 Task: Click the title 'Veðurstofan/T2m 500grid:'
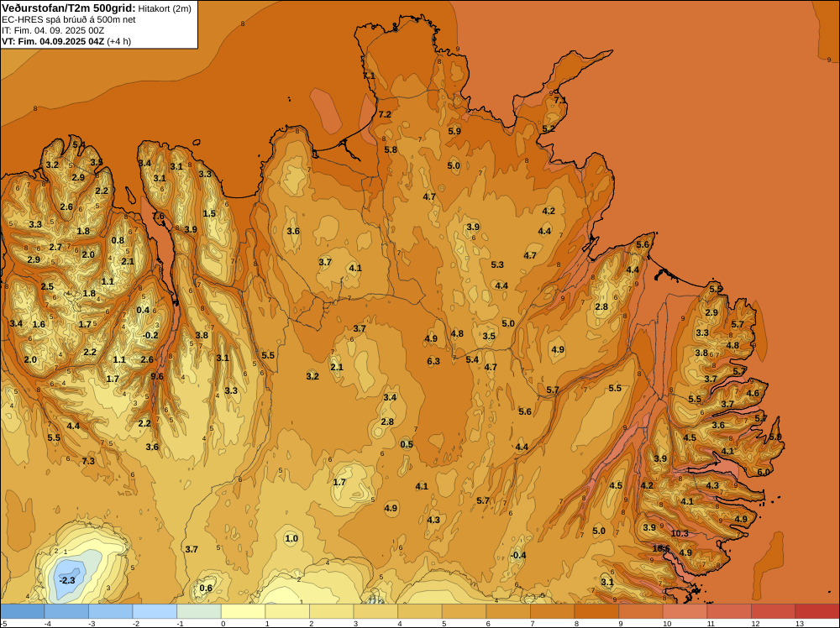click(69, 8)
